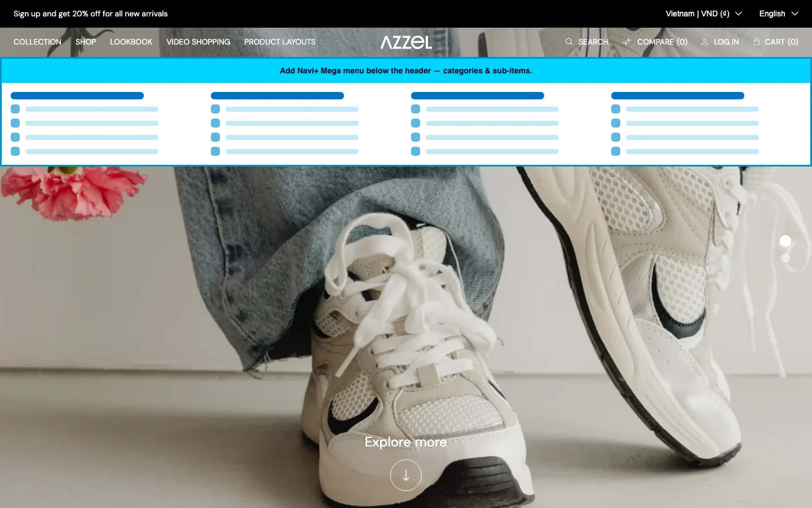Click the Explore more text
This screenshot has height=508, width=812.
pos(406,442)
